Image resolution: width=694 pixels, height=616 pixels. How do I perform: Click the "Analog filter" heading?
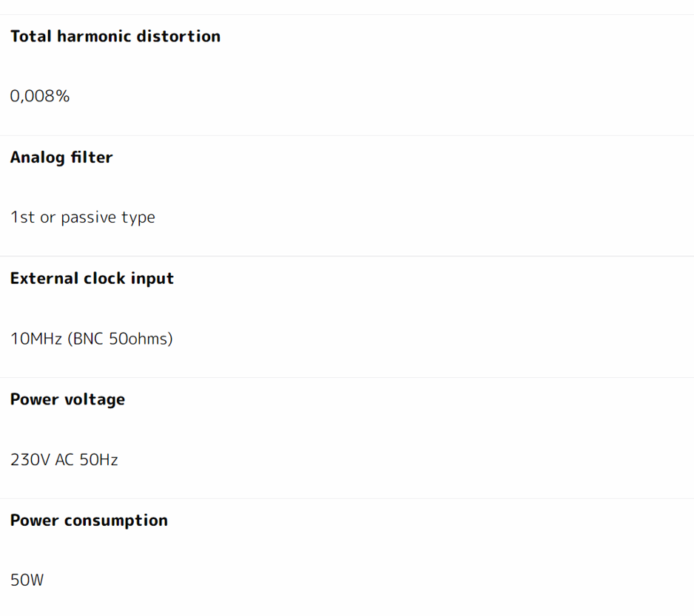pos(61,158)
